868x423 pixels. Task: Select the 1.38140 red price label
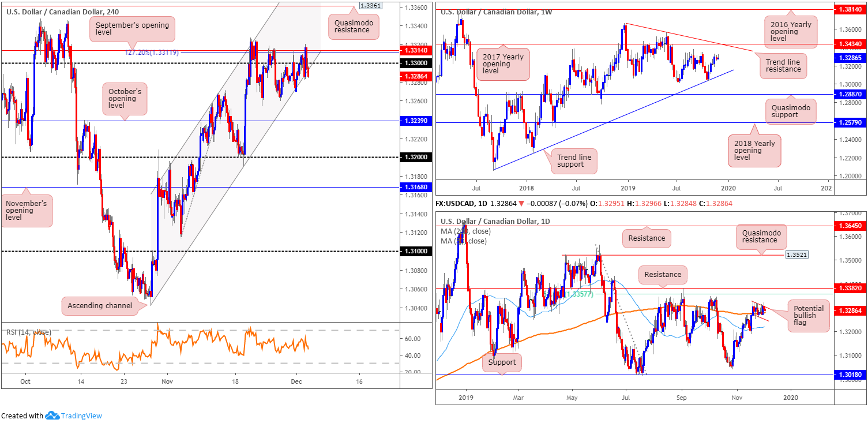coord(850,10)
